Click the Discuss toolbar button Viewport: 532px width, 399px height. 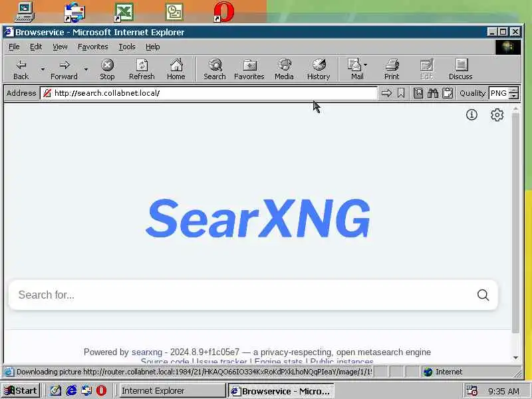tap(461, 70)
